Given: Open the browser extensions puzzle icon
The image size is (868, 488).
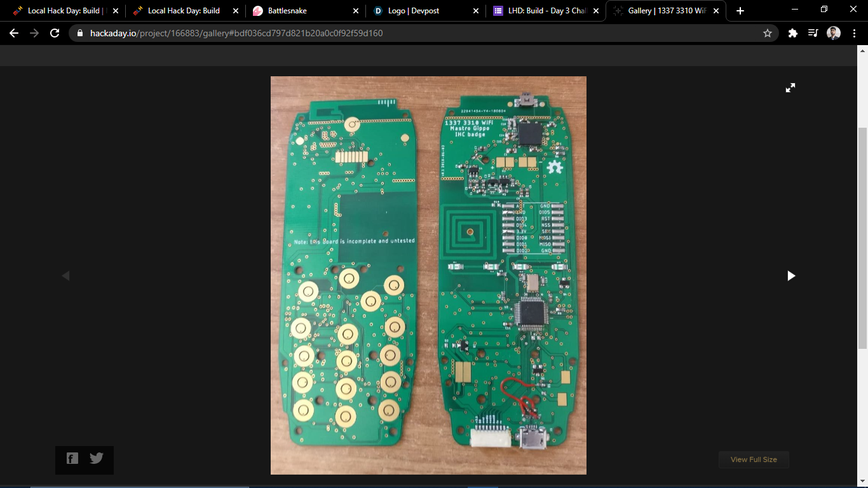Looking at the screenshot, I should [792, 33].
